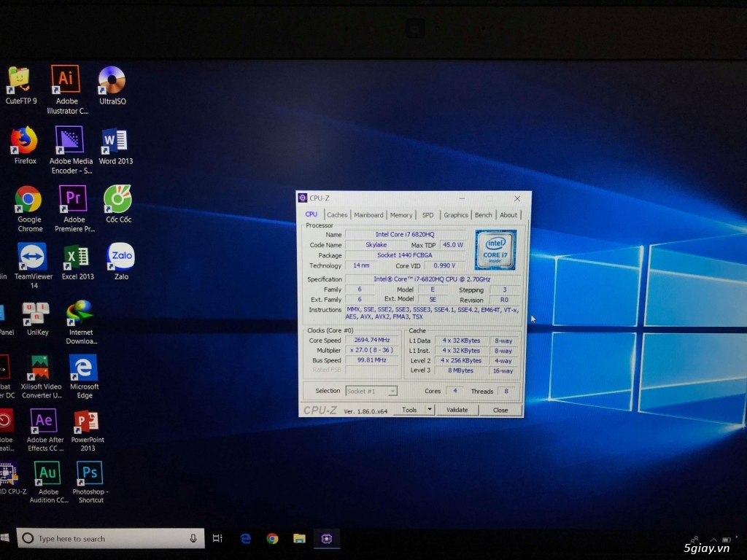
Task: Click the Tools button in CPU-Z
Action: pyautogui.click(x=409, y=410)
